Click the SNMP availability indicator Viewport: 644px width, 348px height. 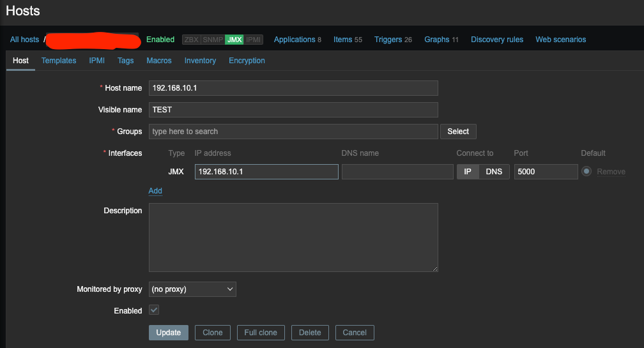click(x=213, y=40)
